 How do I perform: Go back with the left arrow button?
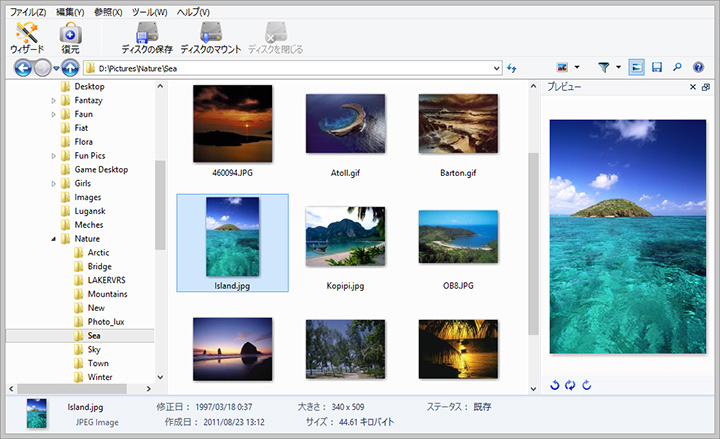coord(23,68)
